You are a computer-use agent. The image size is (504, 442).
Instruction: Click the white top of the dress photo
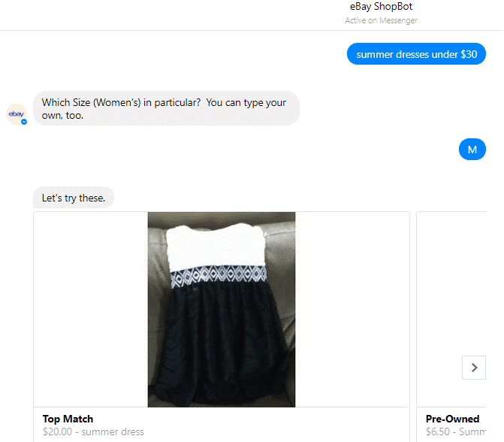pyautogui.click(x=216, y=246)
